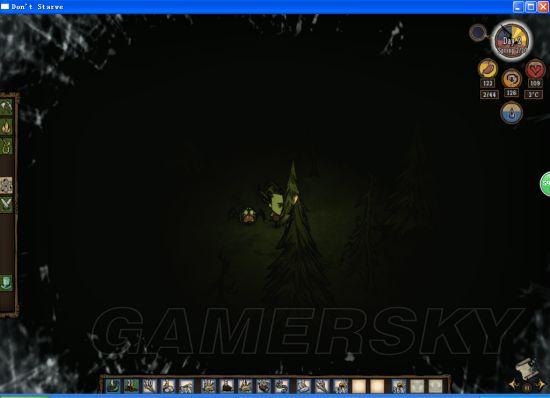
Task: Select the thirteenth inventory slot item
Action: click(x=341, y=386)
